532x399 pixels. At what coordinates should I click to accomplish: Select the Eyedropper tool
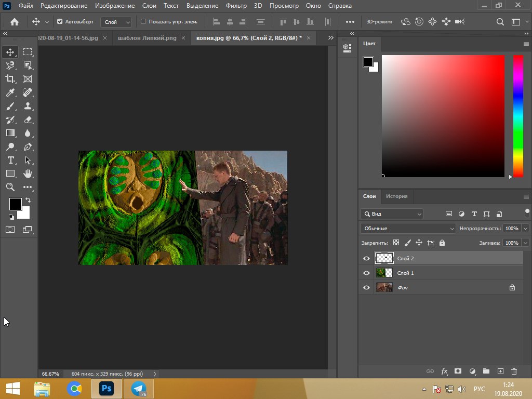10,92
